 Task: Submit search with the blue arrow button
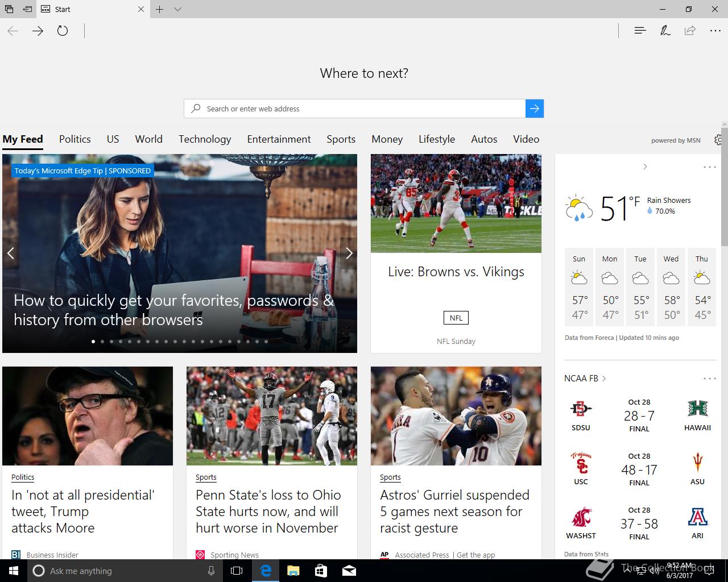535,109
